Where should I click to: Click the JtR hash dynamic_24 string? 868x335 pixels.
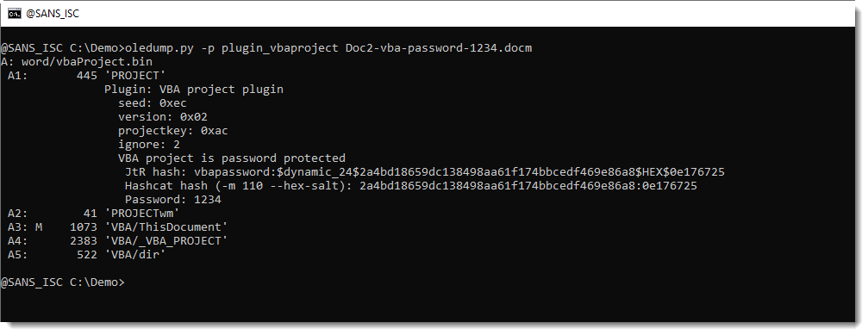(x=497, y=172)
